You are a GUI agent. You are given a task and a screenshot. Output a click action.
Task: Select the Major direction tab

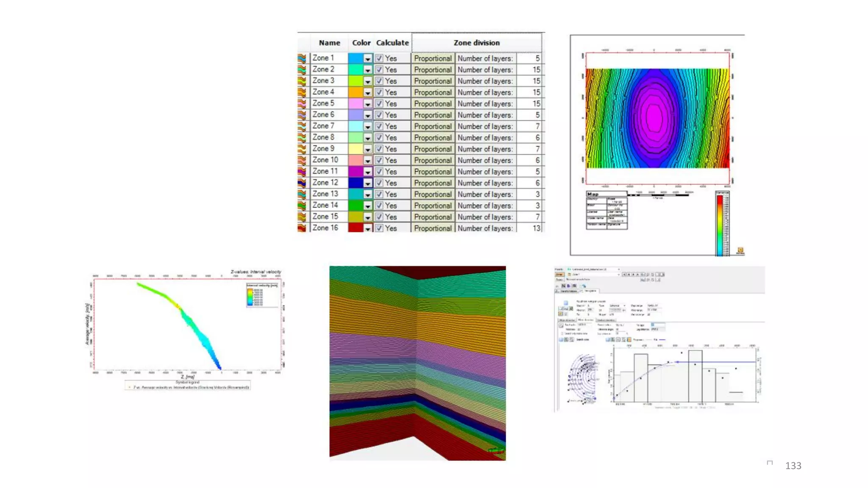(567, 320)
